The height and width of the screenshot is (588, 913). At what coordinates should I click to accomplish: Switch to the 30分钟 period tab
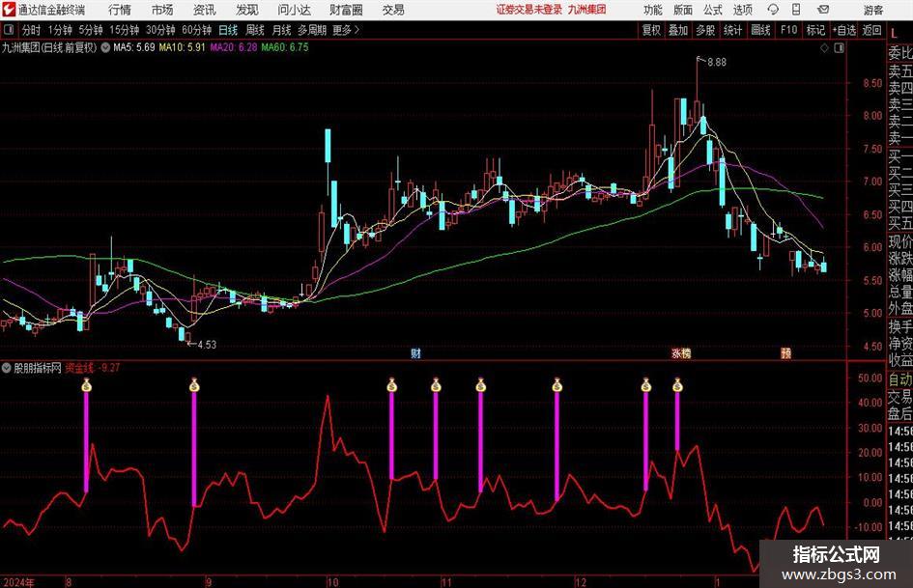(160, 30)
